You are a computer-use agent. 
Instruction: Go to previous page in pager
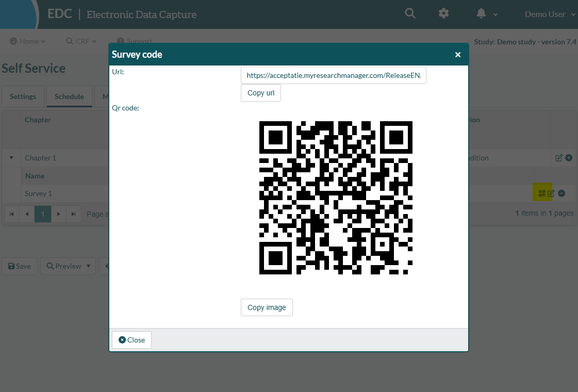(27, 214)
